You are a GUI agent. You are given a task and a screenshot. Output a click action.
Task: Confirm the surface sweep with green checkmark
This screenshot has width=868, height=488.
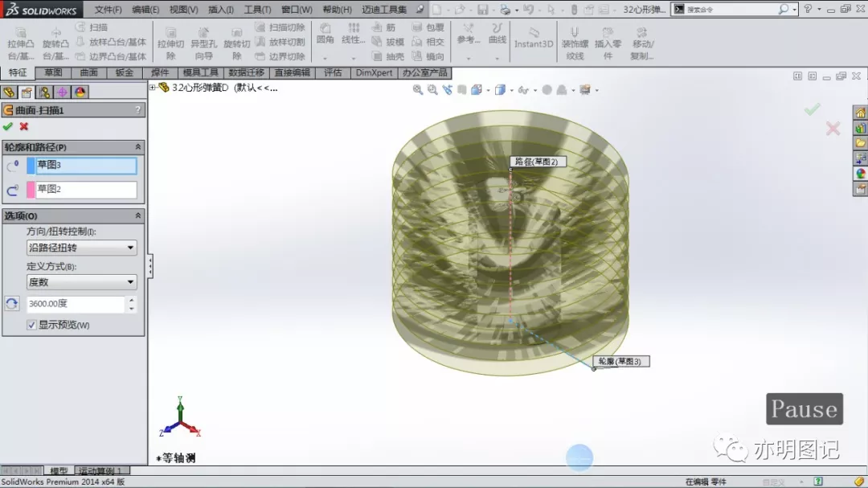point(8,127)
